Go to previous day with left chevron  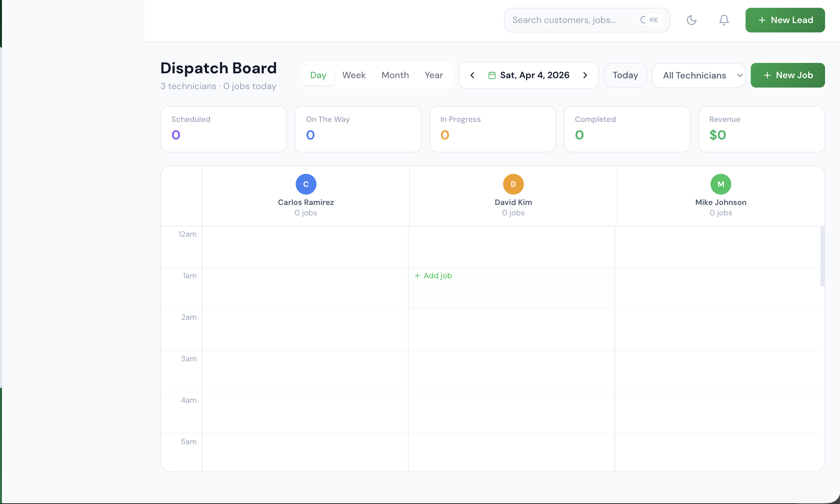(x=472, y=75)
